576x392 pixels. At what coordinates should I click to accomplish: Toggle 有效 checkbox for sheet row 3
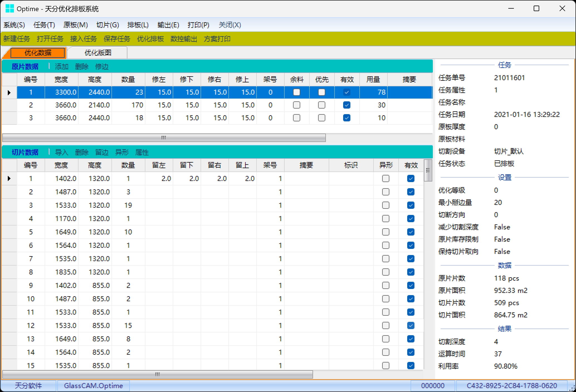(347, 118)
